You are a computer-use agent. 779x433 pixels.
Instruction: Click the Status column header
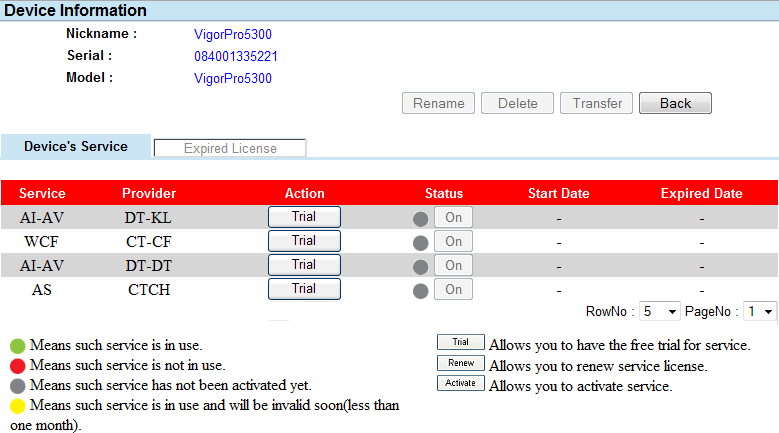point(444,193)
